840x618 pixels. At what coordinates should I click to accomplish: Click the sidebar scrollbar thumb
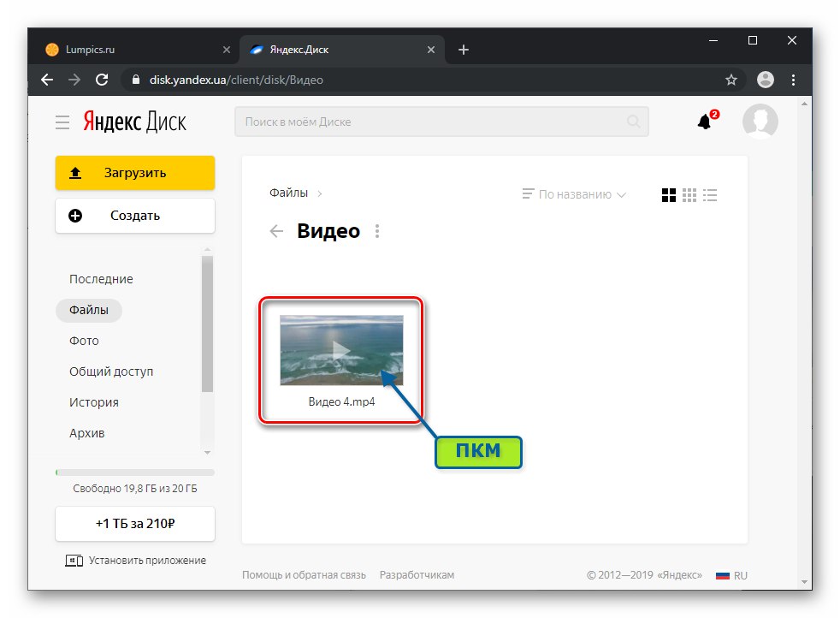[x=207, y=324]
